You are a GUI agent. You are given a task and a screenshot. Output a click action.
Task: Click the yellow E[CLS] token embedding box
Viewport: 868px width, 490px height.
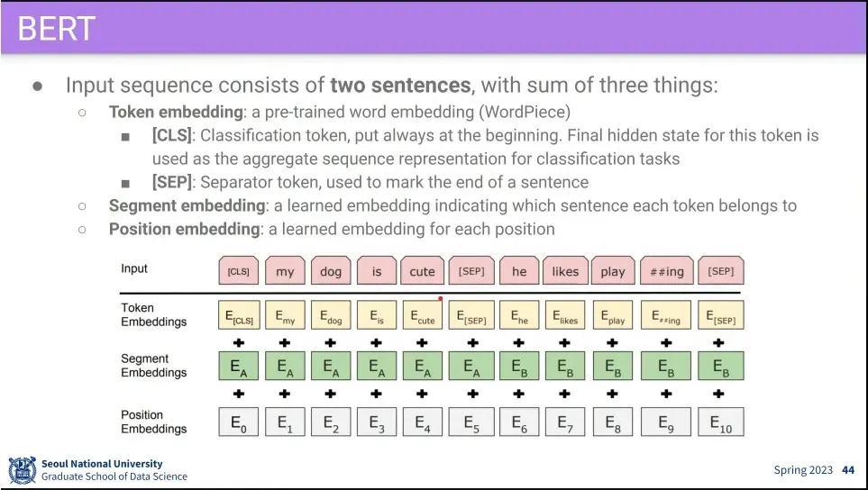point(239,316)
